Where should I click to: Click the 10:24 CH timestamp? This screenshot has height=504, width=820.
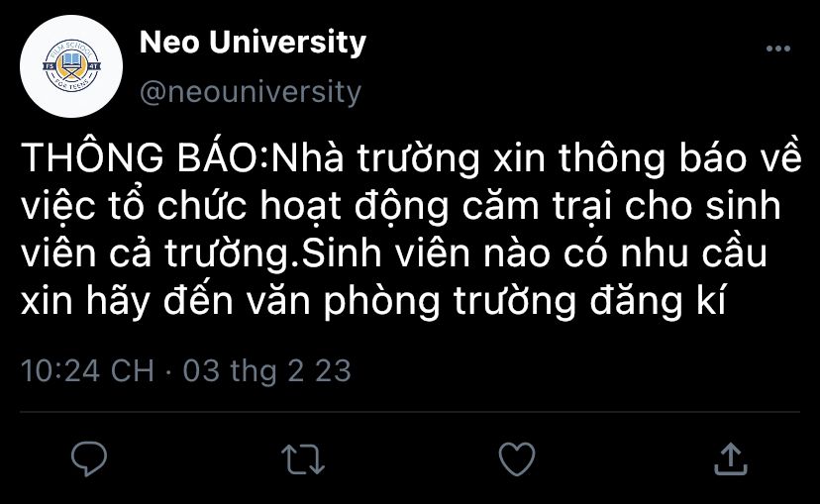coord(88,370)
